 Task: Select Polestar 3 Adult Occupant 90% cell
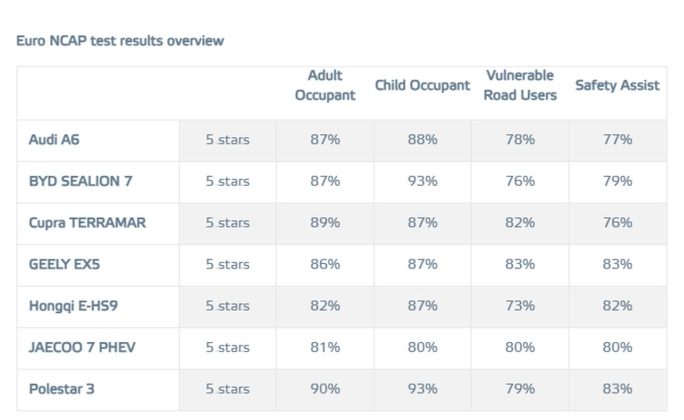325,388
